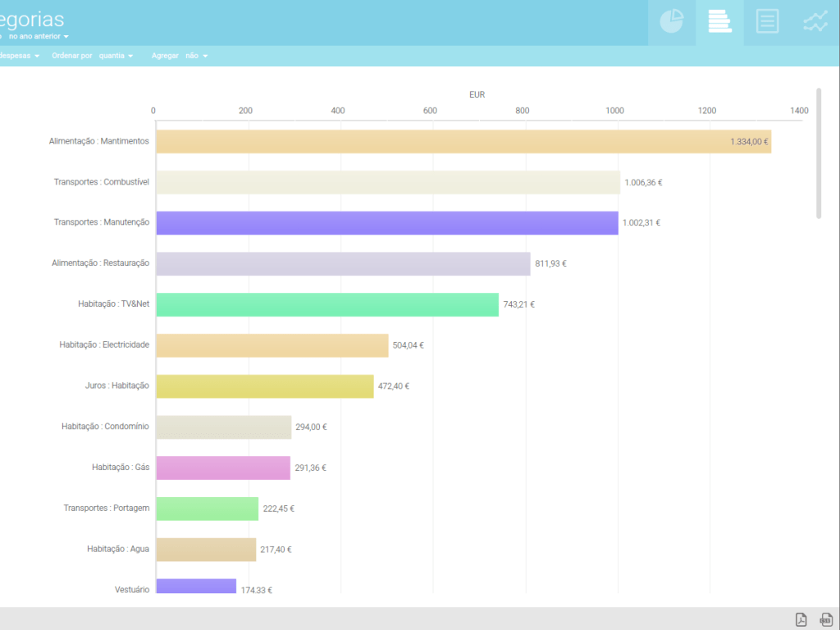The width and height of the screenshot is (840, 630).
Task: Expand the 'Agregar não' dropdown
Action: tap(180, 56)
